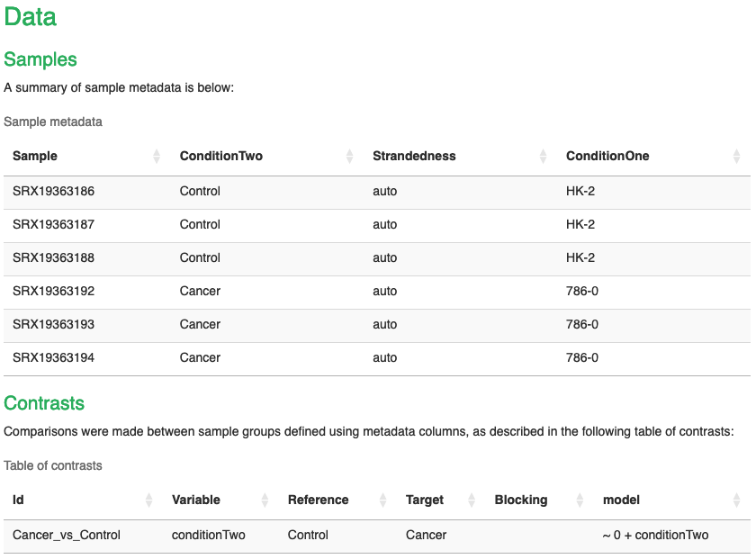Image resolution: width=756 pixels, height=559 pixels.
Task: Click 786-0 cell in SRX19363193 row
Action: (x=582, y=325)
